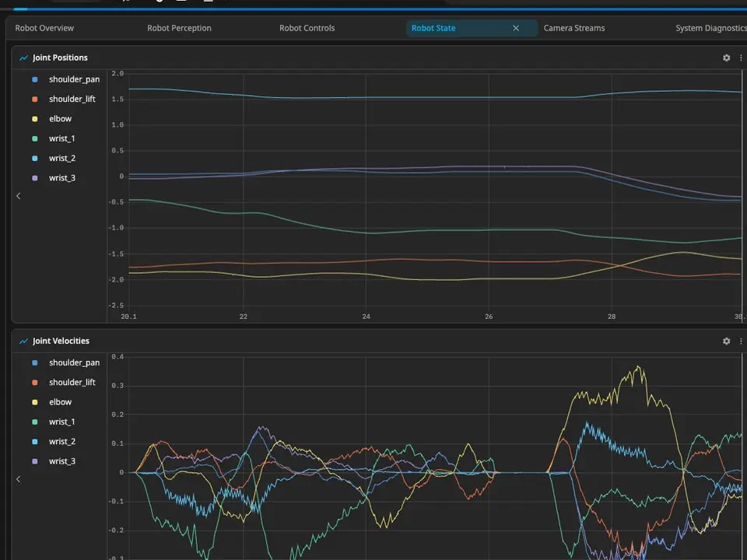Screen dimensions: 747x560
Task: Open Joint Positions panel more-options menu
Action: [741, 58]
